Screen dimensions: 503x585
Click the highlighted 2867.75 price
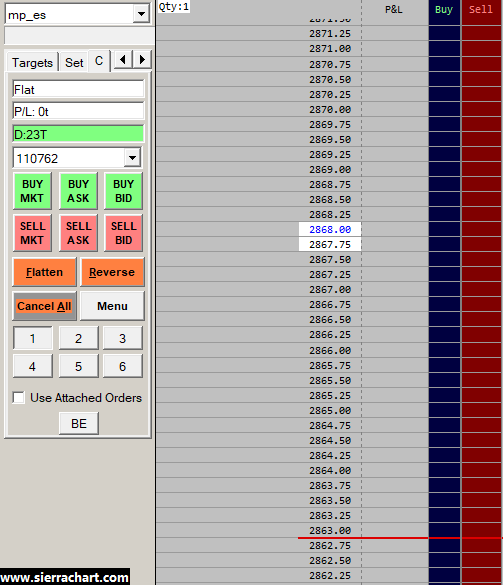330,244
